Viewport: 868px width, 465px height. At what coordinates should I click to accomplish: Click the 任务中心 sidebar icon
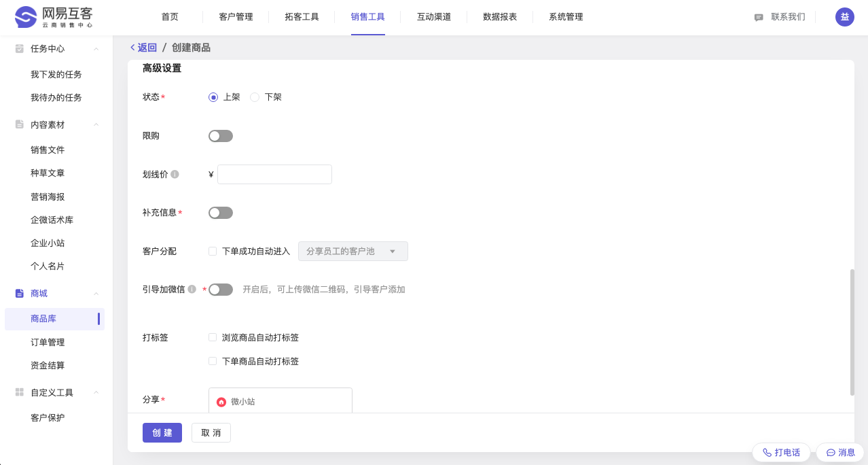pos(20,49)
